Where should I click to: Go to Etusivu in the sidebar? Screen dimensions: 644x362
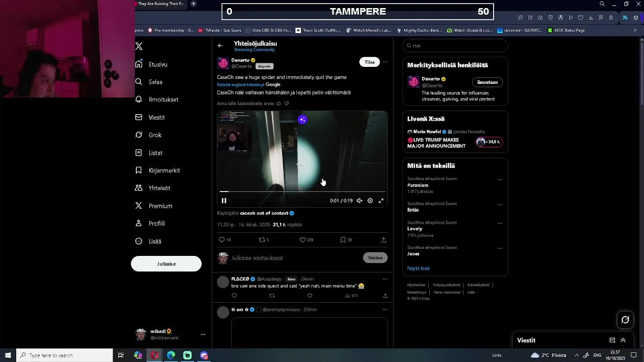pyautogui.click(x=151, y=64)
